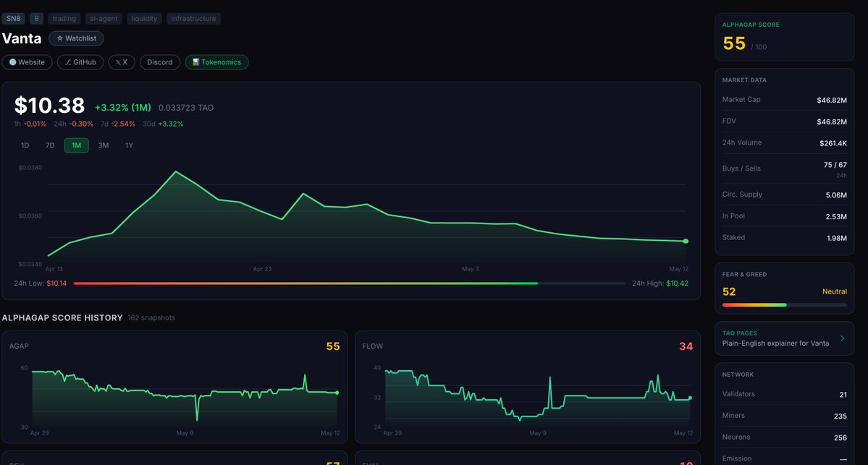Click the FLOW score history chart
Screen dimensions: 868x465
[537, 396]
